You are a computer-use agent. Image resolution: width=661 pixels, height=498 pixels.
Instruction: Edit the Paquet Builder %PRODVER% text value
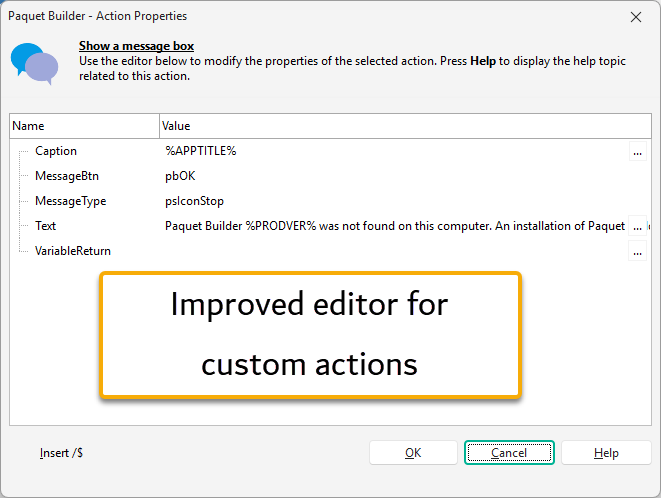395,226
